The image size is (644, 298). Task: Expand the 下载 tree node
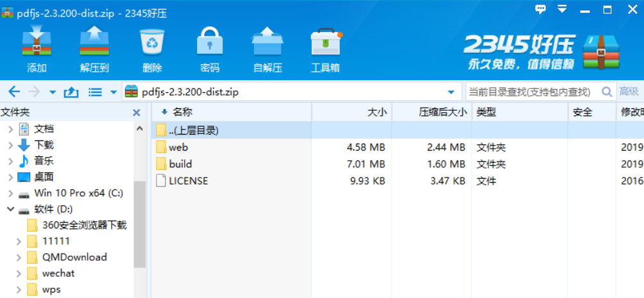11,145
